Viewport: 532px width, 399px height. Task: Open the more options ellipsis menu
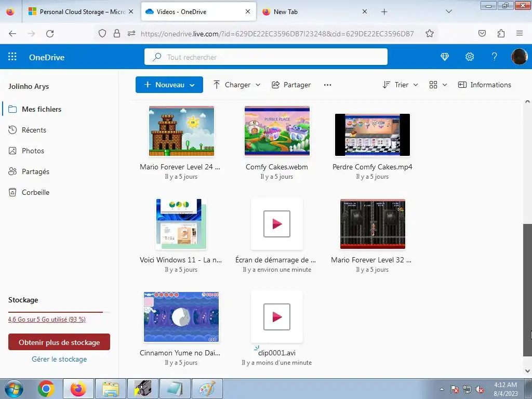point(327,85)
